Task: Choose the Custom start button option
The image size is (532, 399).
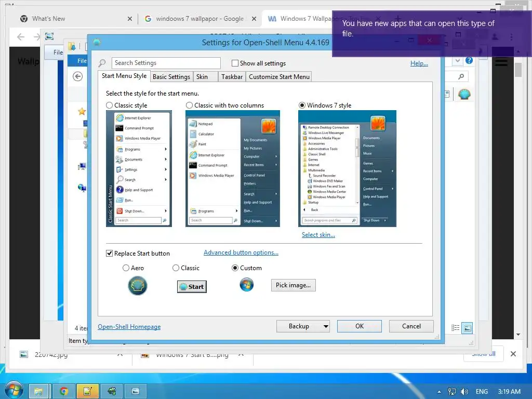Action: (x=235, y=268)
